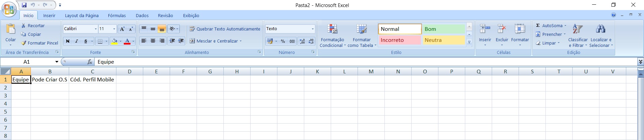Toggle italic formatting
The width and height of the screenshot is (644, 140).
pos(76,41)
